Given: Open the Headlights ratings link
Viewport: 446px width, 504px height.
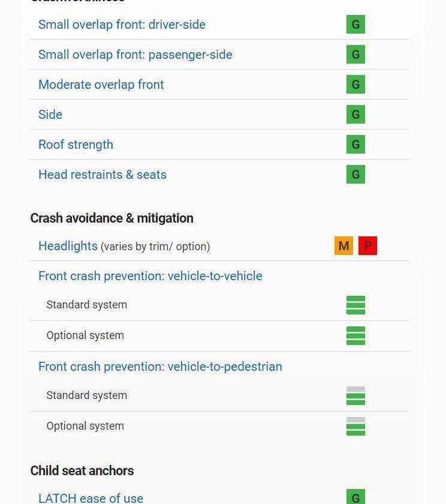Looking at the screenshot, I should click(68, 246).
